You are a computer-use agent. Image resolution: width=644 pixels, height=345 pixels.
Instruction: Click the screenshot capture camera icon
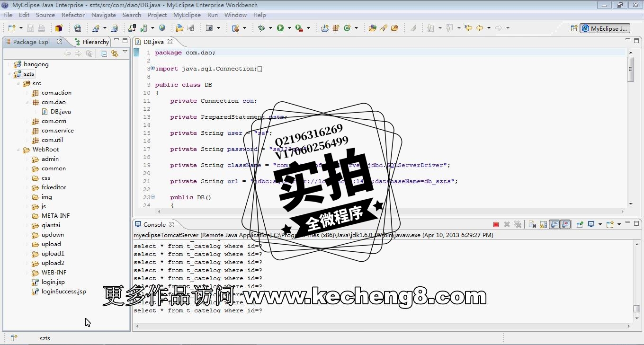[210, 28]
